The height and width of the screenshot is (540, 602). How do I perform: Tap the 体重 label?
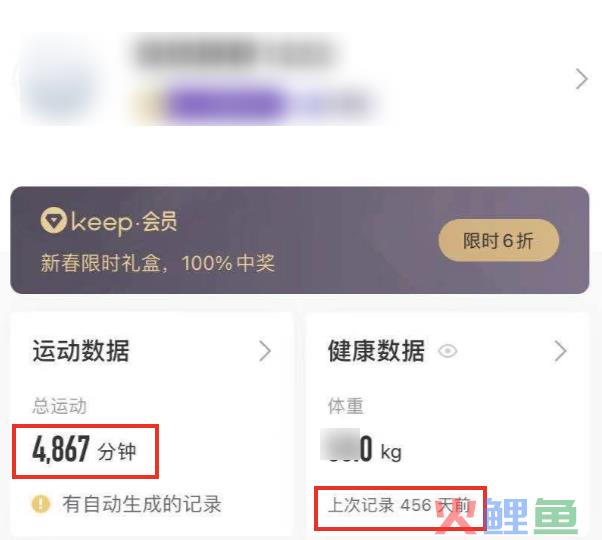[346, 406]
